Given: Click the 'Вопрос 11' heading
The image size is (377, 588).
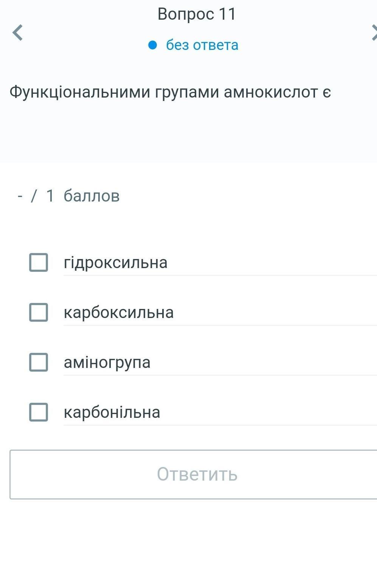Looking at the screenshot, I should (197, 14).
